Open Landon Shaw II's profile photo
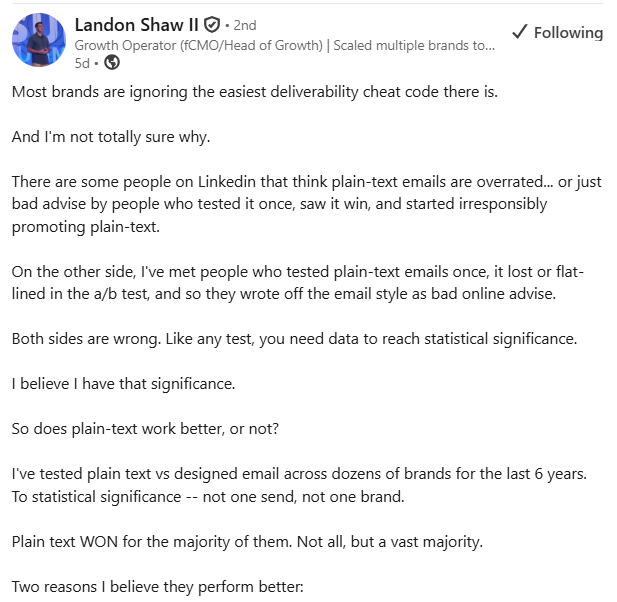The height and width of the screenshot is (602, 617). point(39,40)
